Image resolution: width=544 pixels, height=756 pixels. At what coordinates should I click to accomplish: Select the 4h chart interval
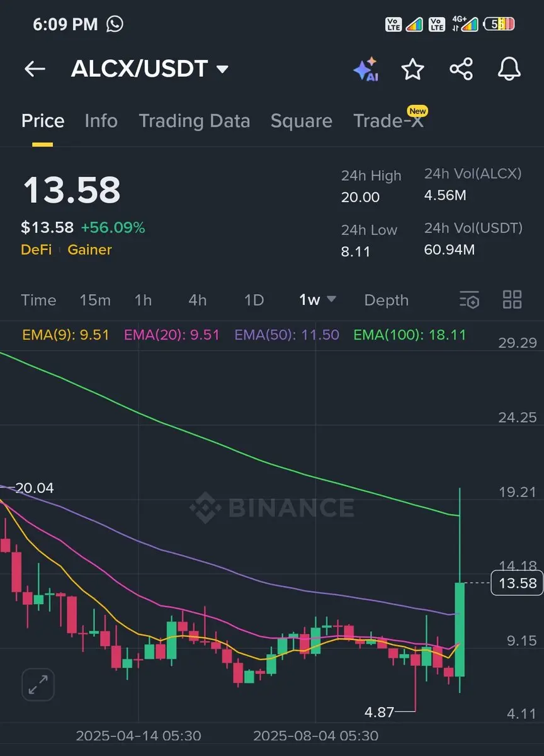(x=197, y=300)
